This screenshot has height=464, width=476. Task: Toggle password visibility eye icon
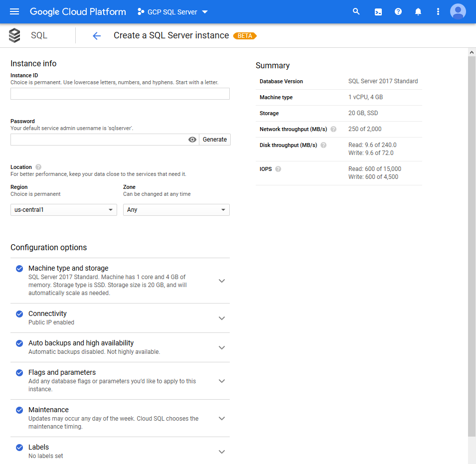click(192, 140)
